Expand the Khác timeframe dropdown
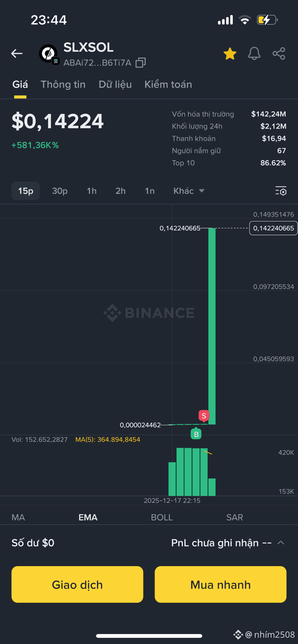 tap(189, 191)
